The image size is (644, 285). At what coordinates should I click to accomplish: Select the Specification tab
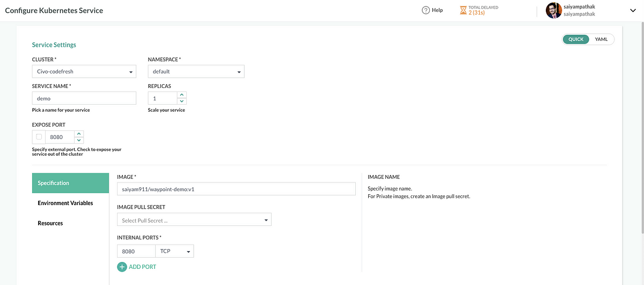coord(70,183)
